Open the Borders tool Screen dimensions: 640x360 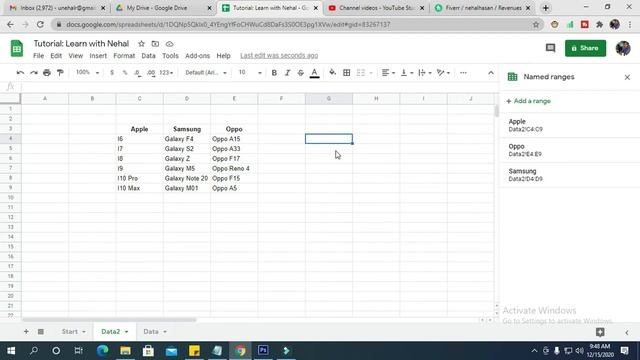(x=347, y=73)
